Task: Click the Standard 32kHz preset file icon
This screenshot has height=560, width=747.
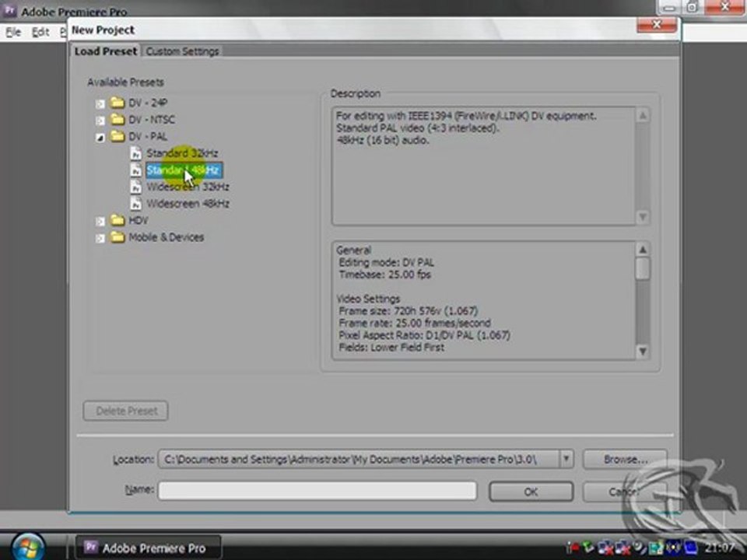Action: pos(135,153)
